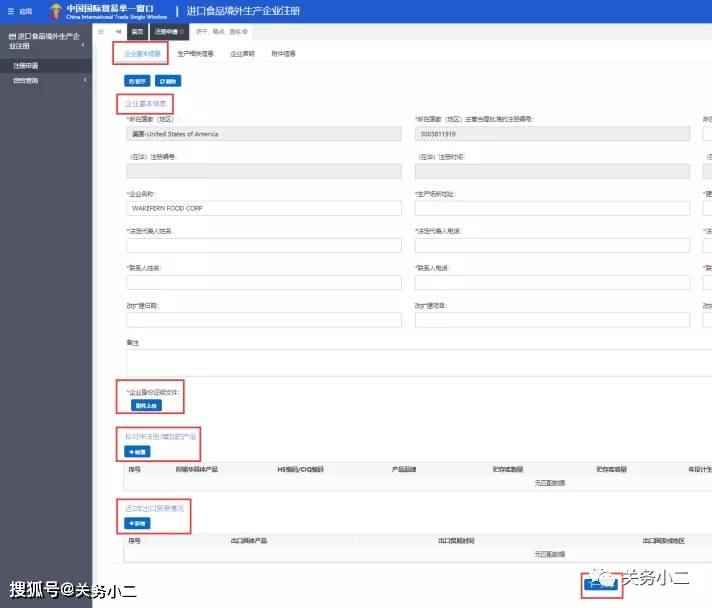Image resolution: width=712 pixels, height=608 pixels.
Task: Select 注册申请 in the sidebar
Action: coord(25,65)
